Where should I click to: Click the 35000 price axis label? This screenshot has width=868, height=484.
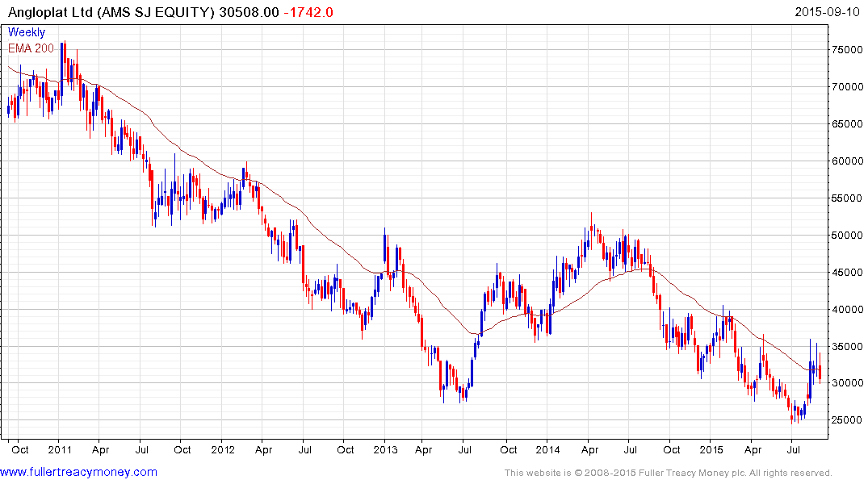click(x=847, y=347)
